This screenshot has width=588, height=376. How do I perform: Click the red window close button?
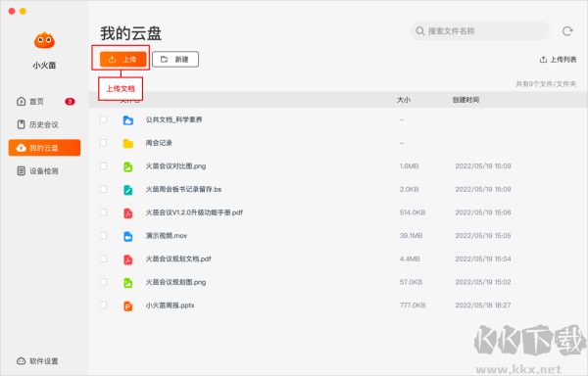12,11
